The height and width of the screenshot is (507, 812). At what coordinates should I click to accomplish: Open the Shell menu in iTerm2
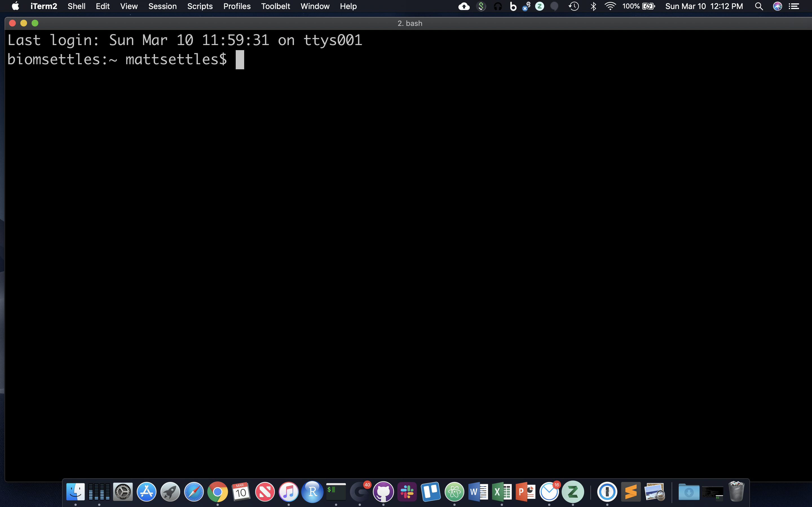tap(76, 6)
